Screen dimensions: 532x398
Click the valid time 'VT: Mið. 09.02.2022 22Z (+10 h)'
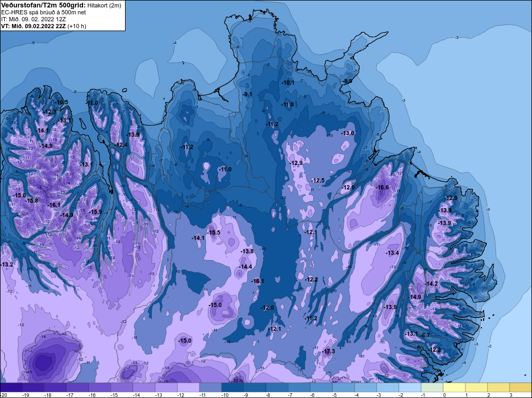[44, 26]
